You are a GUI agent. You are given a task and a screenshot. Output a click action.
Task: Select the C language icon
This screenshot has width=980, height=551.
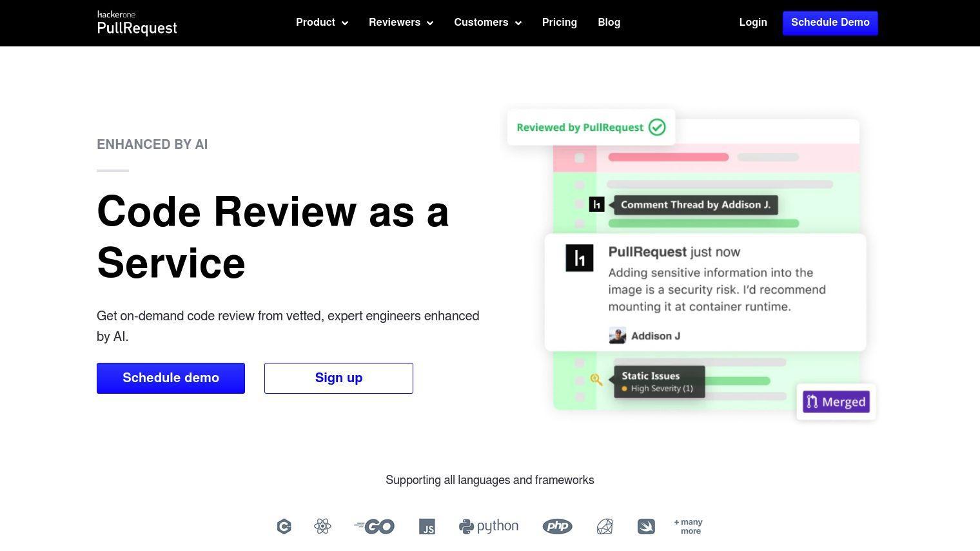284,527
